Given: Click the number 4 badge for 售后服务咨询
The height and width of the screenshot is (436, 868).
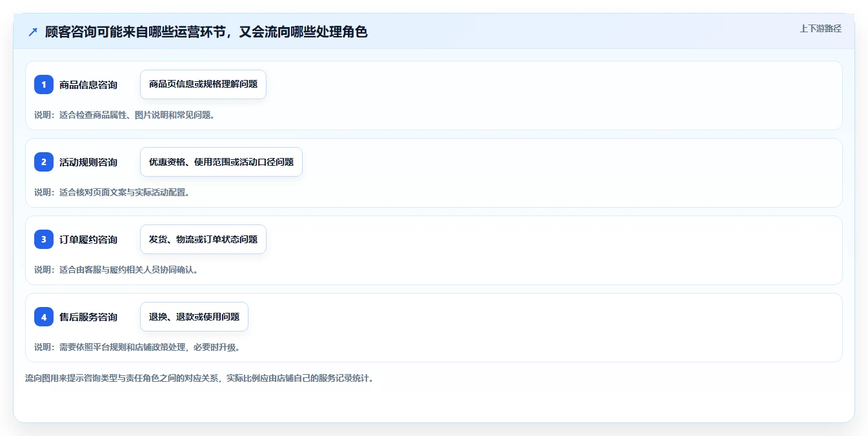Looking at the screenshot, I should [44, 317].
